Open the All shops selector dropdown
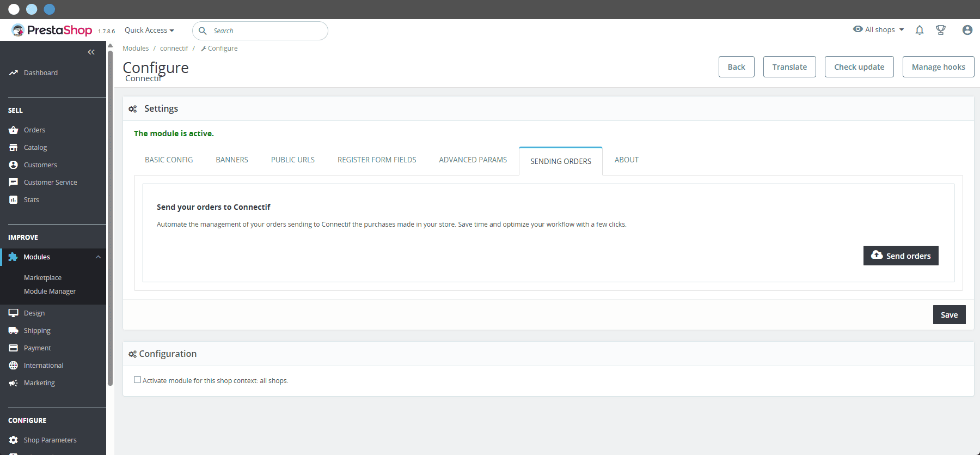This screenshot has width=980, height=455. [879, 29]
